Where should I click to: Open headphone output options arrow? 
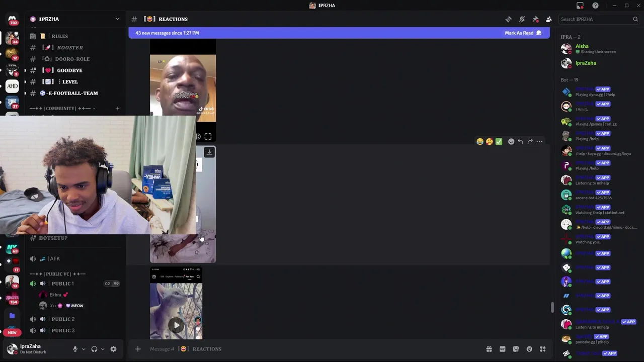pyautogui.click(x=103, y=349)
